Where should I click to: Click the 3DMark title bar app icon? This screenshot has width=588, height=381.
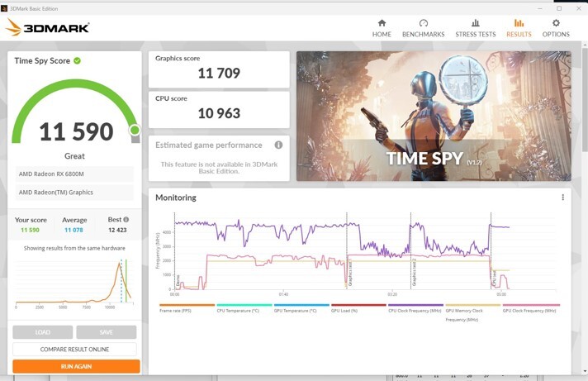tap(4, 8)
